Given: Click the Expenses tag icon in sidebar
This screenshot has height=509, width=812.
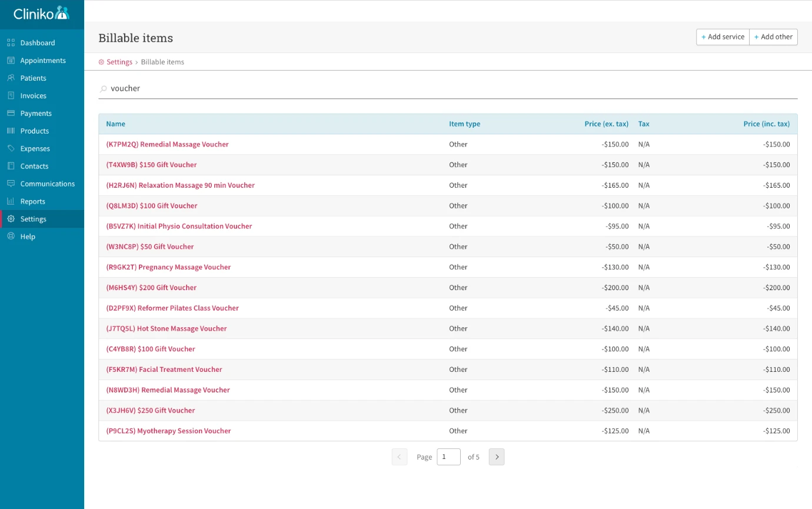Looking at the screenshot, I should [11, 148].
